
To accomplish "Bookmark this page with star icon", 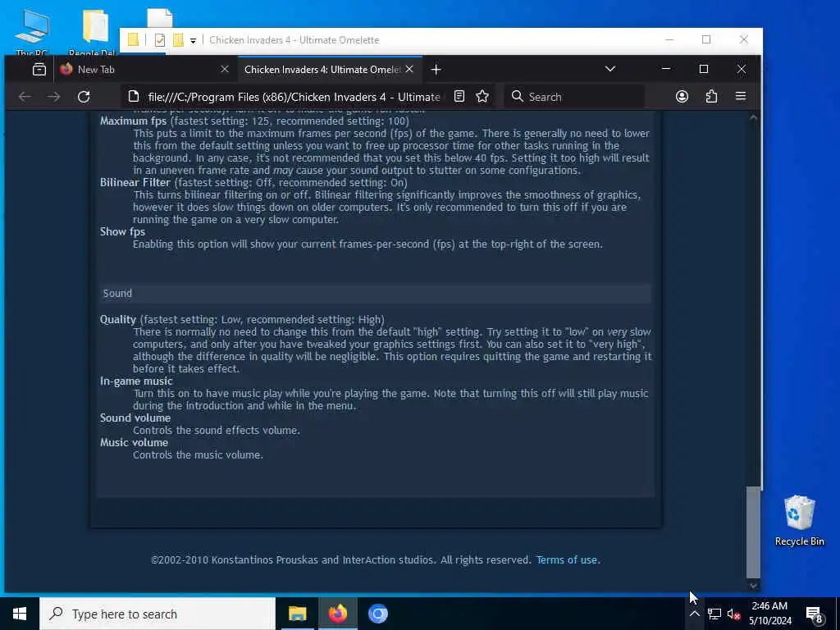I will [x=482, y=97].
